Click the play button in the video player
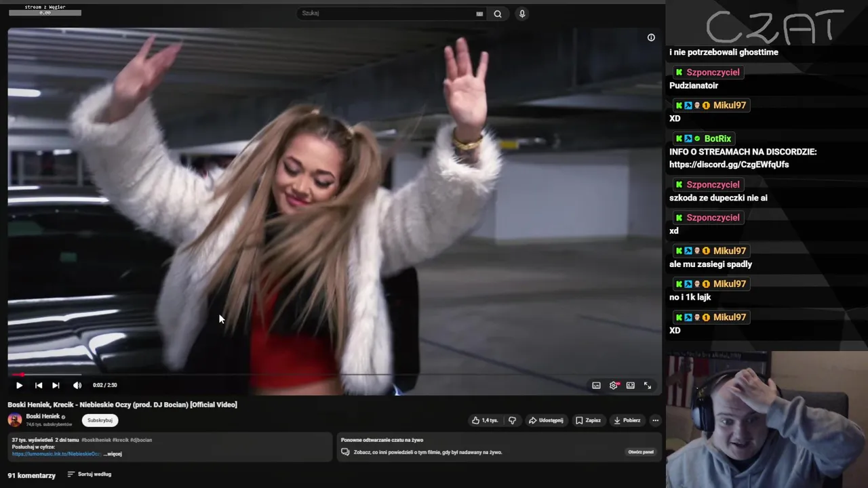Viewport: 868px width, 488px height. pos(19,385)
